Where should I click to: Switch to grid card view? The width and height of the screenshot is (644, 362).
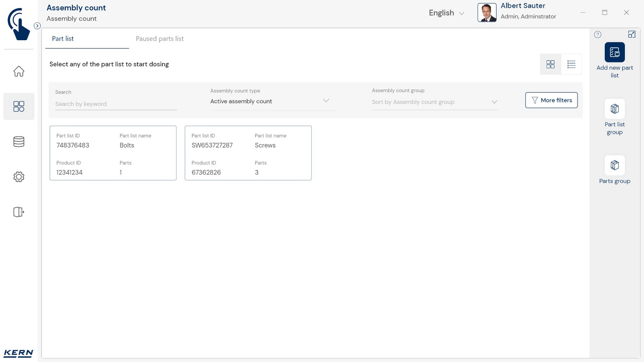(550, 64)
